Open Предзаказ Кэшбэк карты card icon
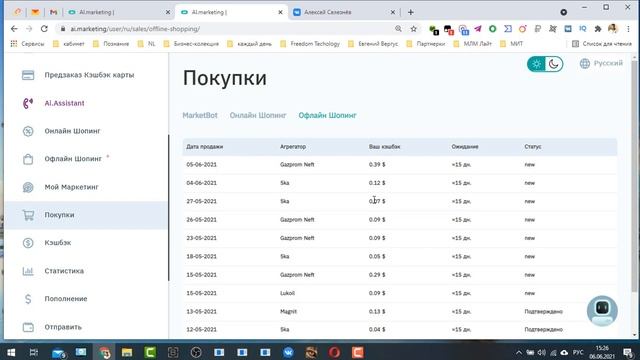The width and height of the screenshot is (640, 360). coord(28,75)
